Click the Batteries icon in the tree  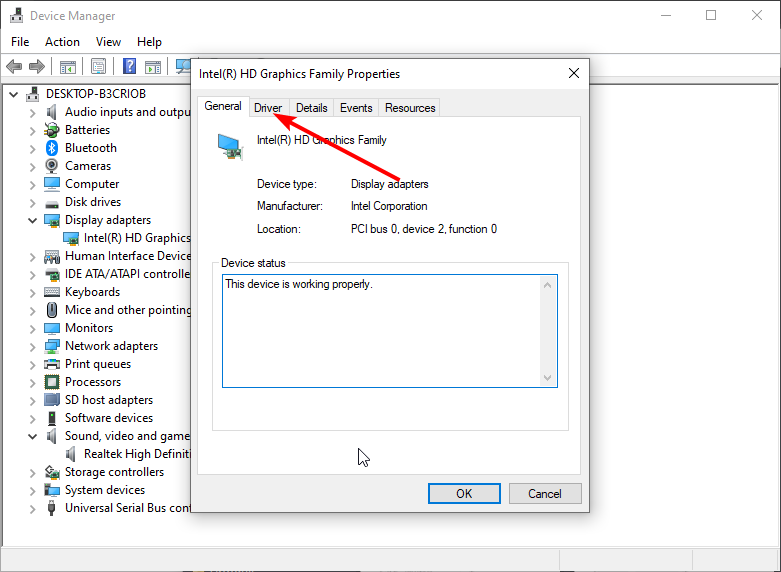pyautogui.click(x=52, y=130)
